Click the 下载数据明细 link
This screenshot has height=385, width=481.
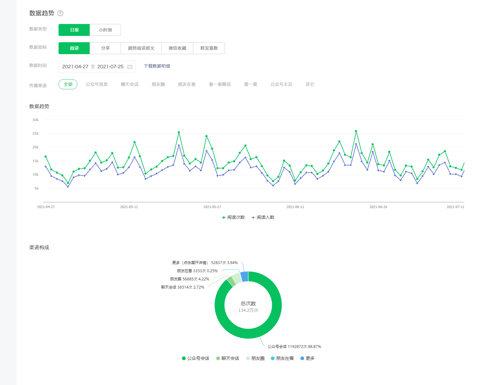click(157, 66)
